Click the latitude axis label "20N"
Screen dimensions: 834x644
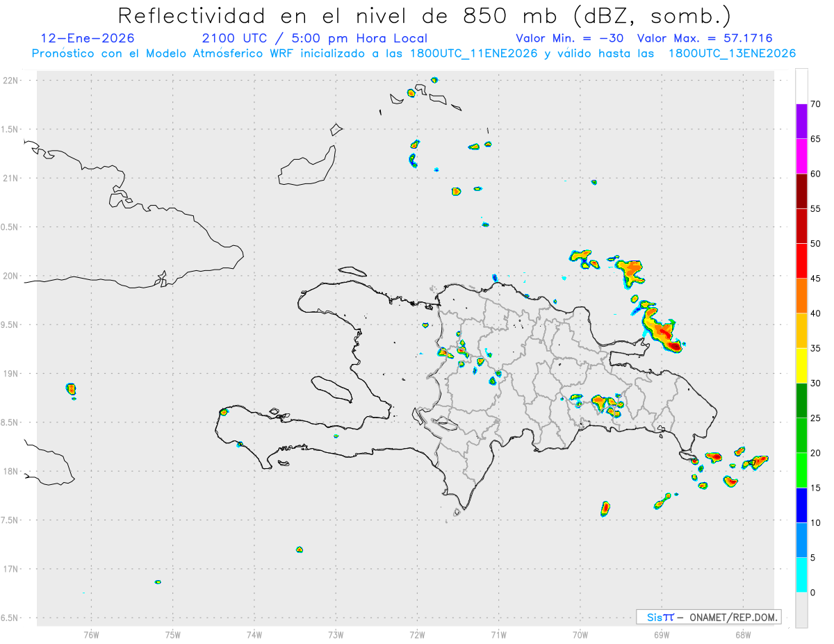tap(11, 276)
